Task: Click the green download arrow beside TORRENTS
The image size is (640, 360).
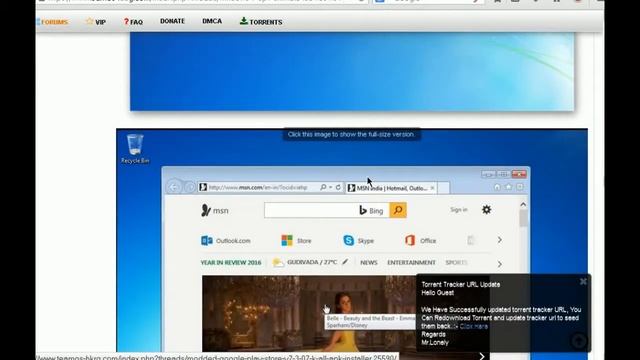Action: 244,21
